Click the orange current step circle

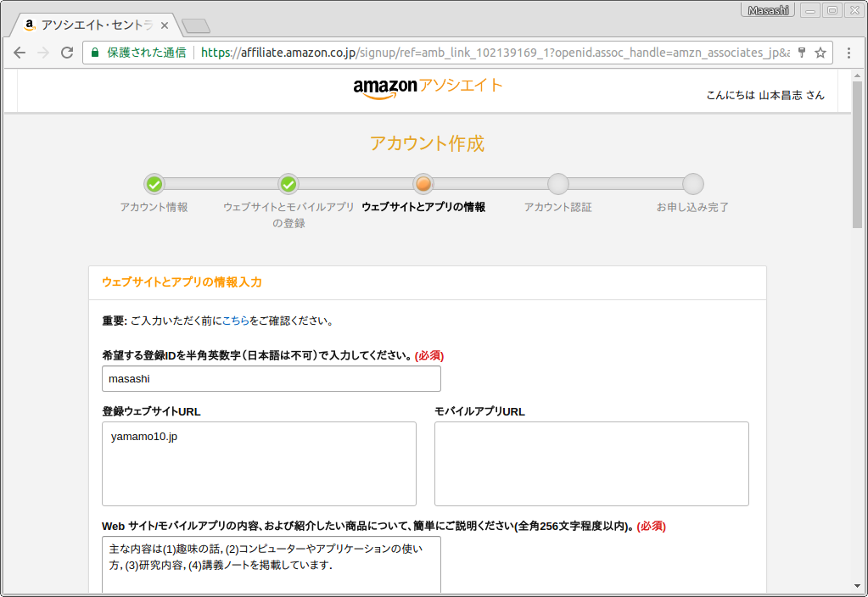[x=423, y=184]
